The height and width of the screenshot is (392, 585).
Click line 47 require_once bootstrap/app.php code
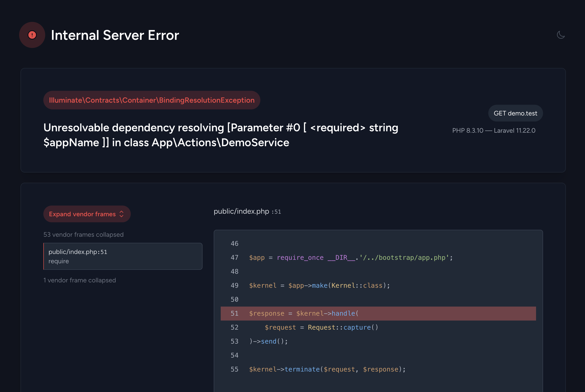click(351, 257)
